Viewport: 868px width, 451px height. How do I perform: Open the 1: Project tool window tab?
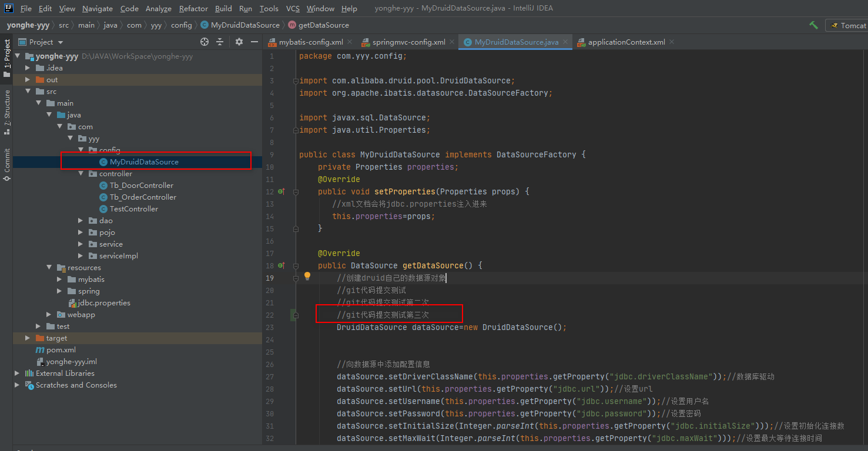tap(6, 58)
